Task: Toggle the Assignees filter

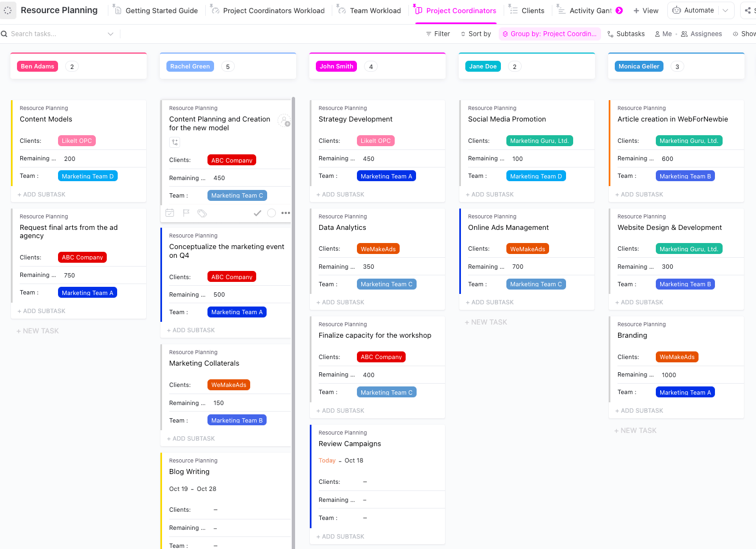Action: tap(701, 34)
